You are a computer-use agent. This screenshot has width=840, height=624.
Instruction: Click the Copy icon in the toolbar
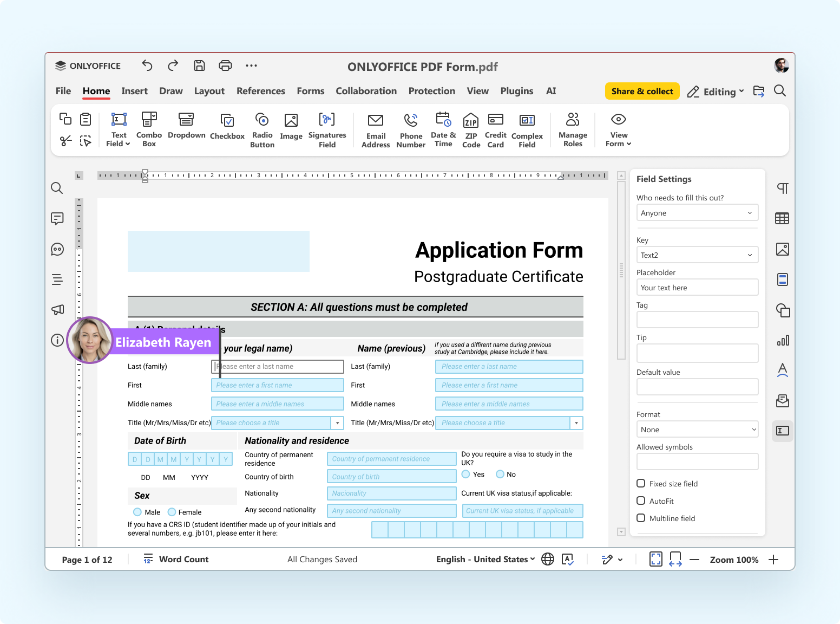point(65,119)
